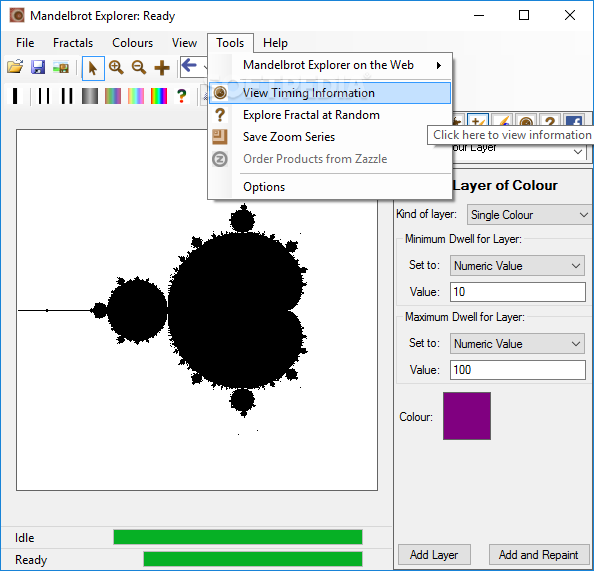
Task: Click the open fractal folder icon
Action: (x=15, y=67)
